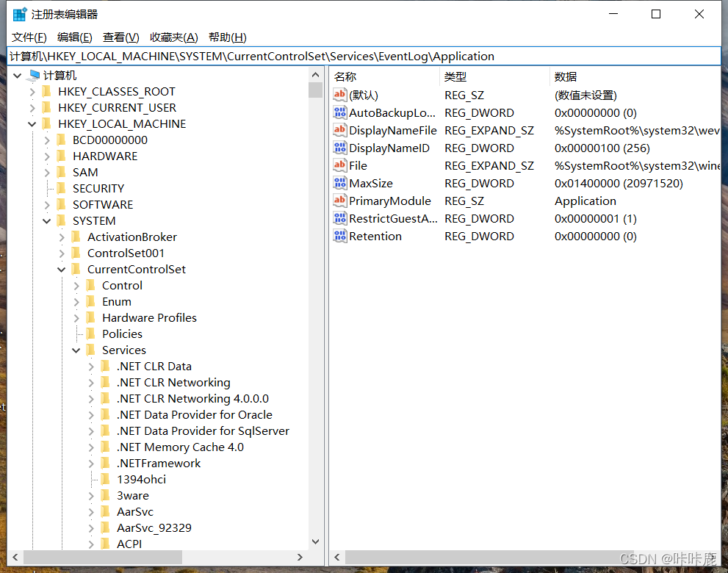Click RestrictGuestA... DWORD value icon
Viewport: 728px width, 573px height.
340,218
